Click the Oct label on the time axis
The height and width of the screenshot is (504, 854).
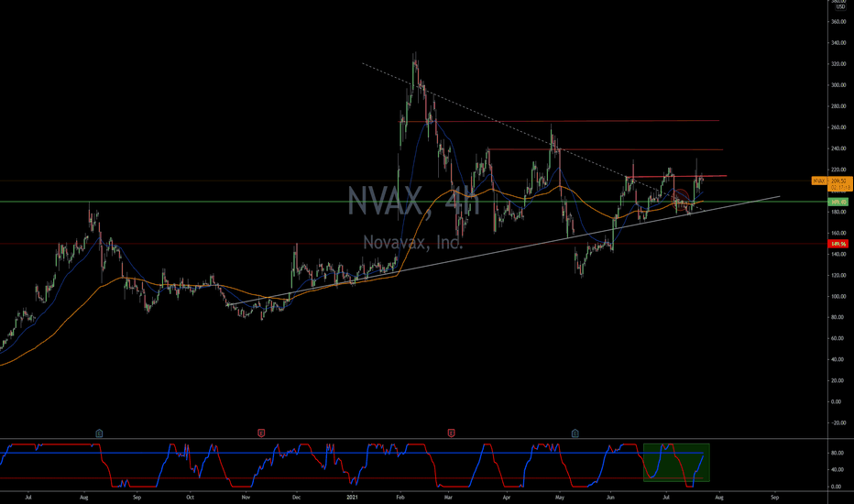(190, 497)
